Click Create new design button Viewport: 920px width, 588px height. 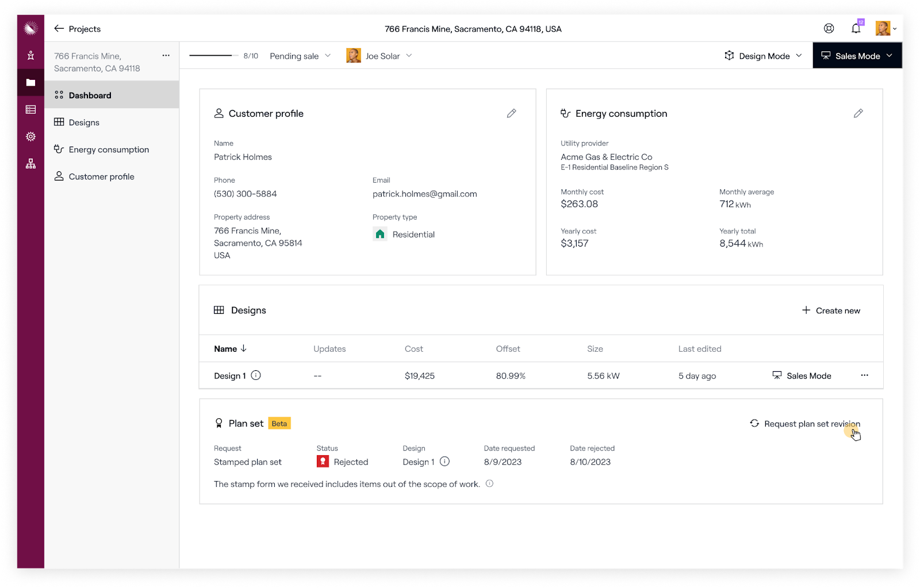tap(831, 310)
